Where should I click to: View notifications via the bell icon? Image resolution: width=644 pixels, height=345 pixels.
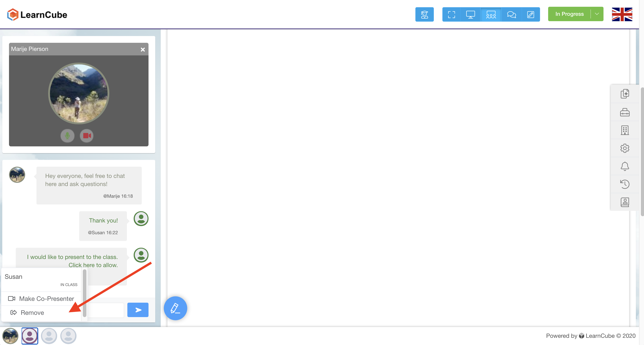coord(625,166)
